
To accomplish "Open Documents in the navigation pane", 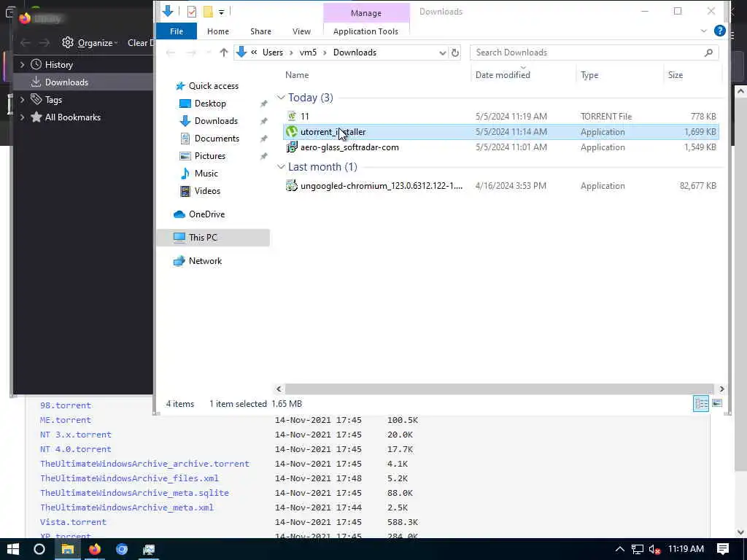I will (217, 139).
